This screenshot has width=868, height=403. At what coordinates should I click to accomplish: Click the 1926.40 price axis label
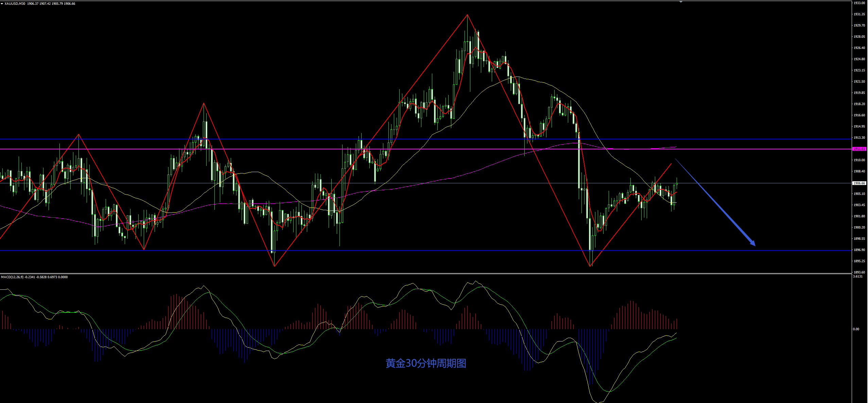point(859,48)
